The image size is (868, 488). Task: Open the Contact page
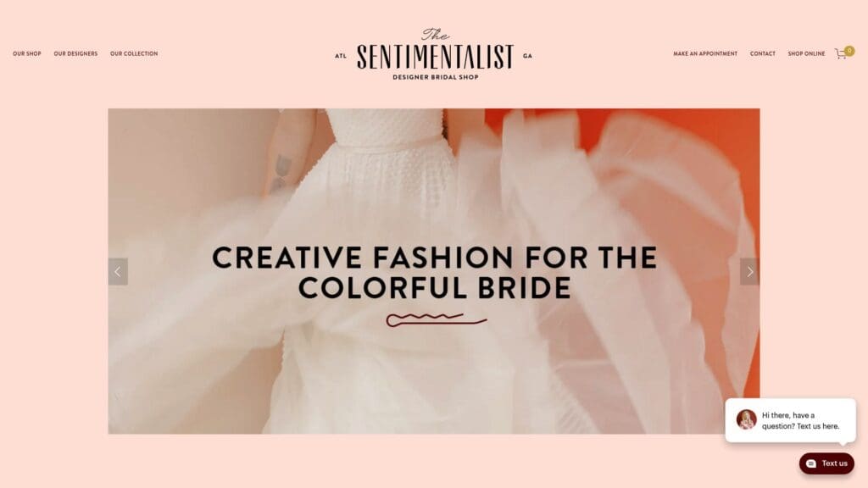(762, 53)
